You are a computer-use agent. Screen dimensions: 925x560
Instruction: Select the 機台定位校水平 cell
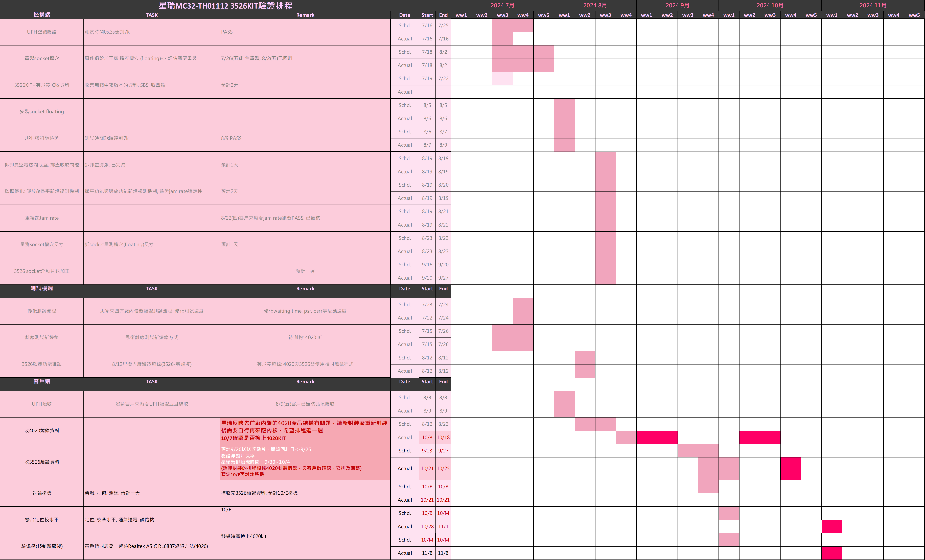coord(42,520)
